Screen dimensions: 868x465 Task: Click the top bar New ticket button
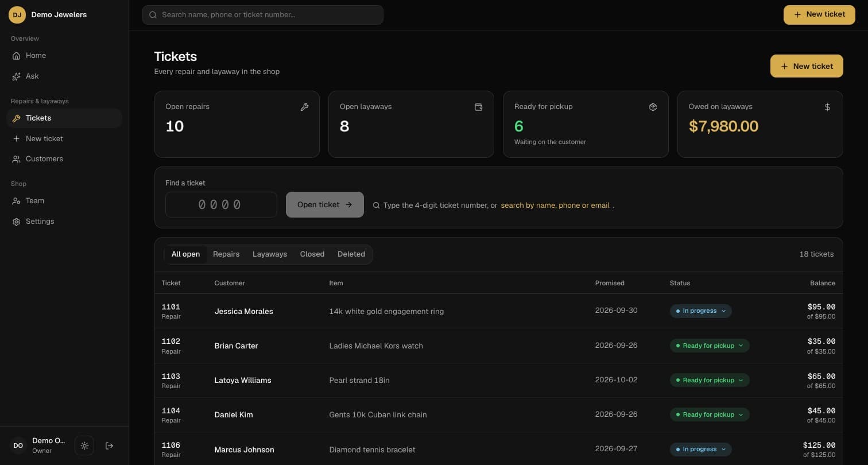819,15
